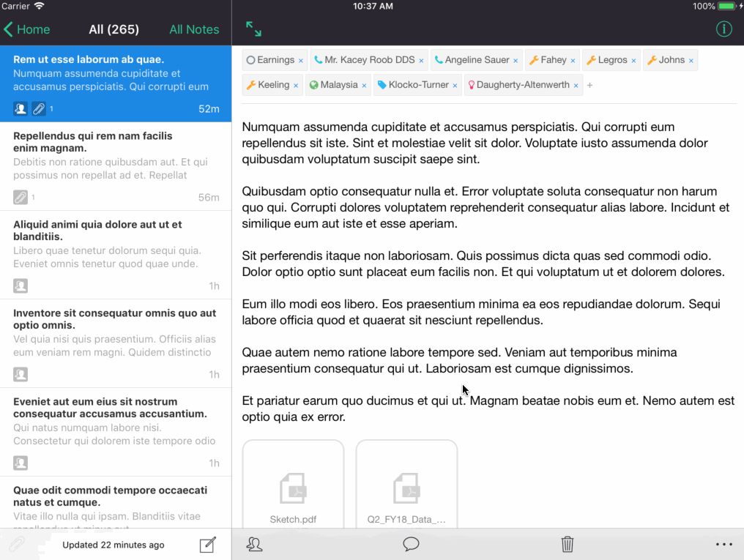Viewport: 744px width, 560px height.
Task: Select note 'Rem ut esse laborum ab quae.'
Action: pos(116,84)
